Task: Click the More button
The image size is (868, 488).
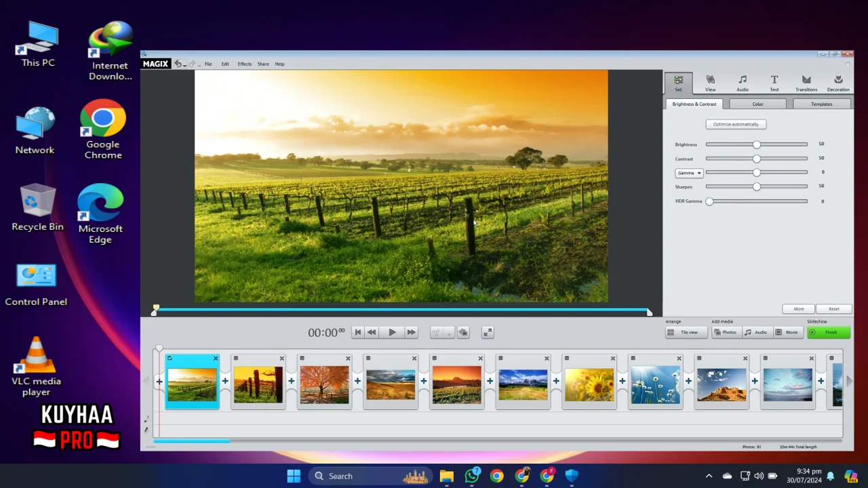Action: point(799,308)
